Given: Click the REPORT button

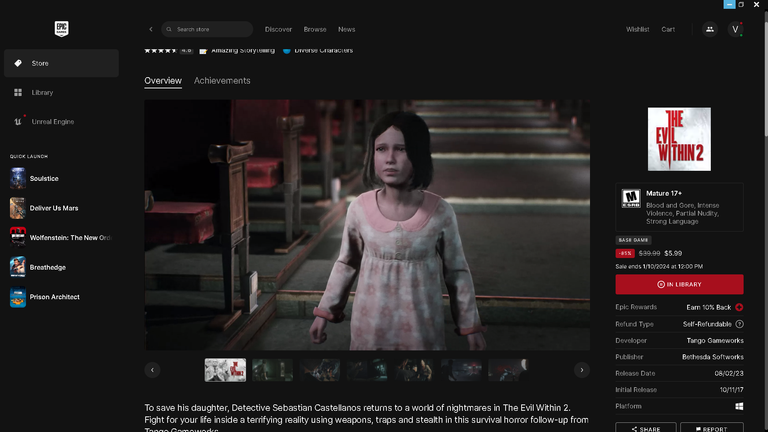Looking at the screenshot, I should click(x=712, y=428).
